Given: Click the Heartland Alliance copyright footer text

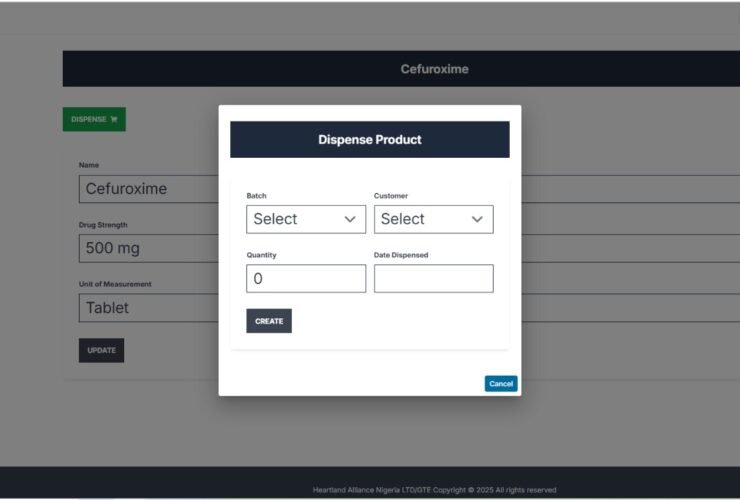Looking at the screenshot, I should tap(434, 490).
